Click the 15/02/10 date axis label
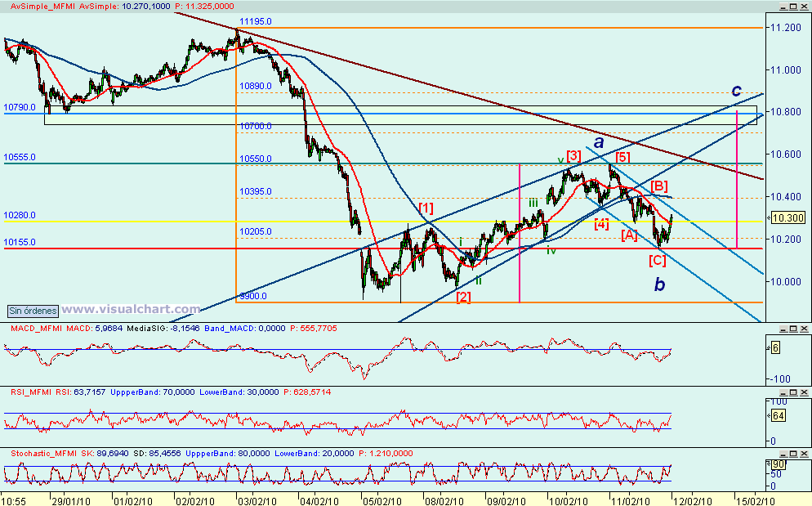 tap(756, 501)
